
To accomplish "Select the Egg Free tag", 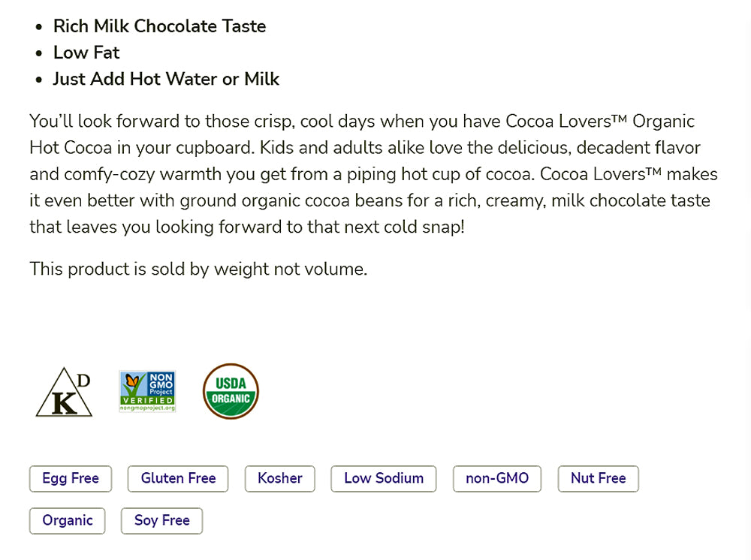I will click(71, 478).
